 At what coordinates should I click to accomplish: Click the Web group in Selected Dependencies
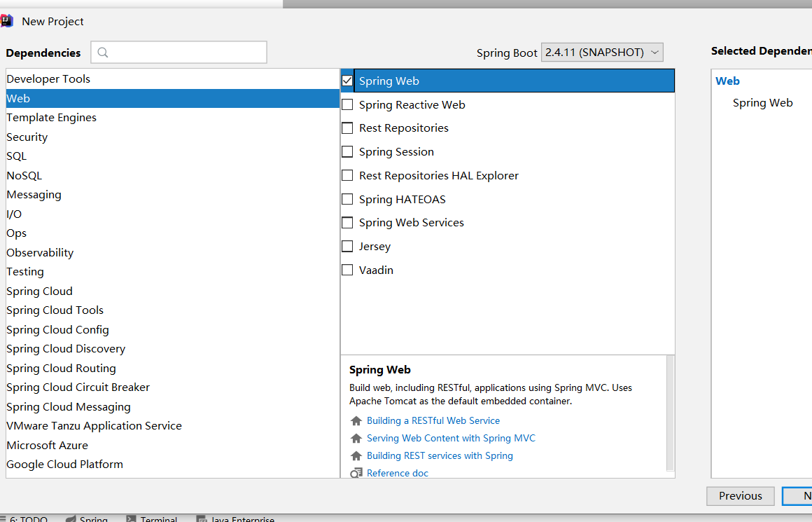[727, 81]
